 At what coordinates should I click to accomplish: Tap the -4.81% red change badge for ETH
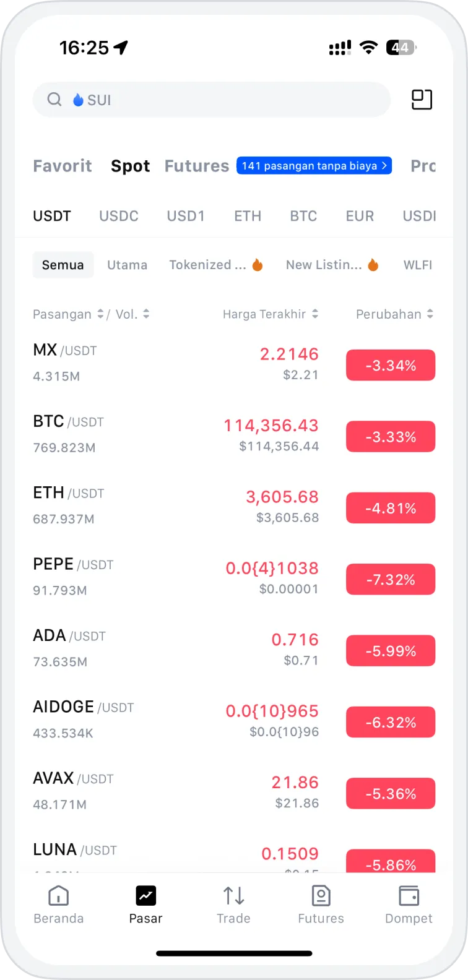pyautogui.click(x=390, y=508)
